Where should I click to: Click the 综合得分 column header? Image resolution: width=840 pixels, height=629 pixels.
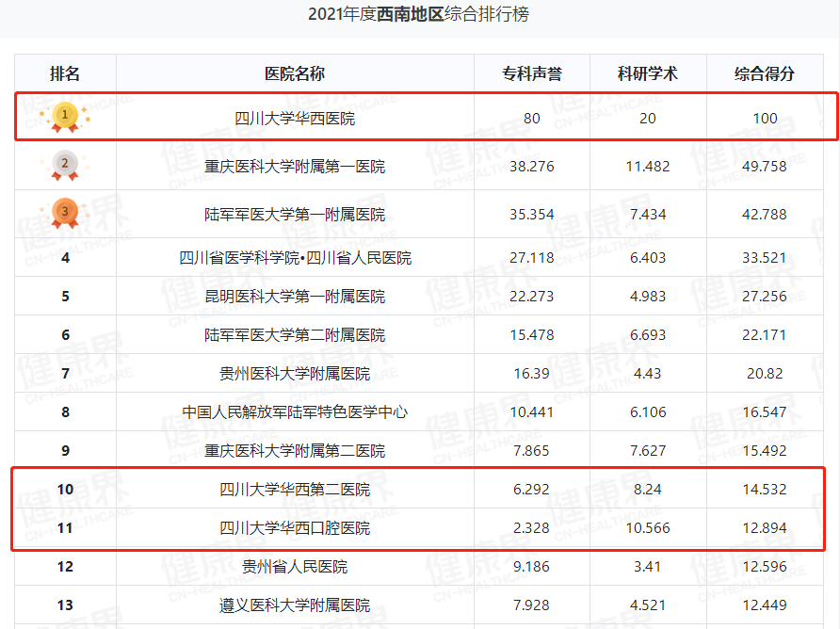[x=765, y=73]
